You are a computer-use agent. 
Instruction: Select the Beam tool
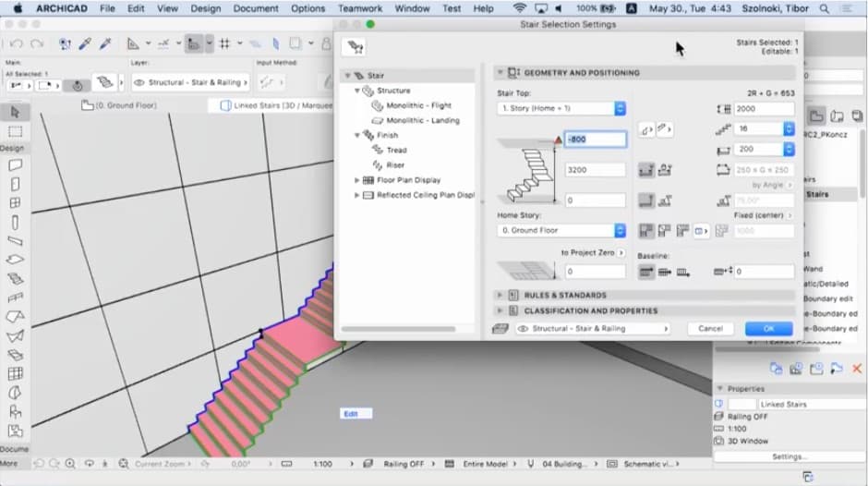(x=15, y=240)
